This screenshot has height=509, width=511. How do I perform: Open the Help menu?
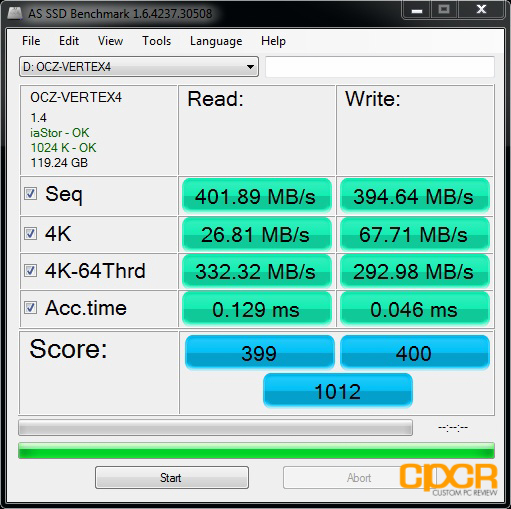(x=273, y=41)
